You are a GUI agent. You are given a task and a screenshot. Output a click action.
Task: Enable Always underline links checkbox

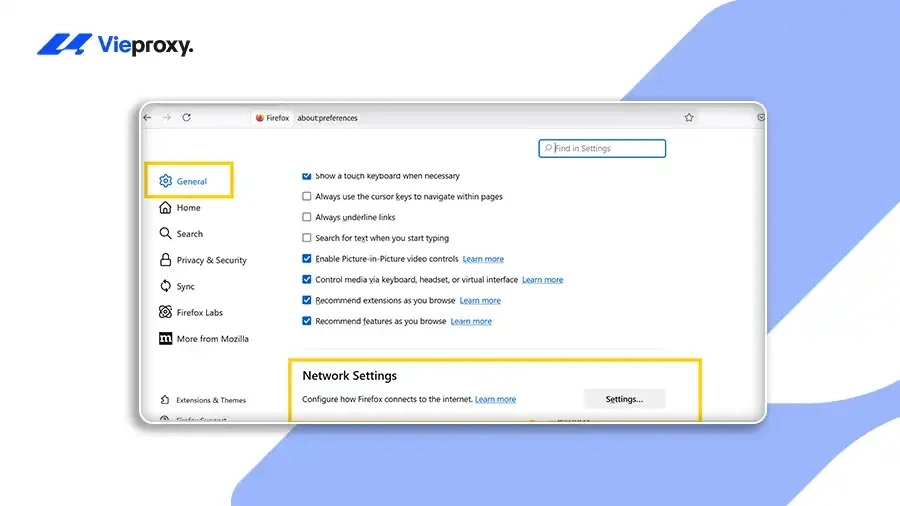307,217
